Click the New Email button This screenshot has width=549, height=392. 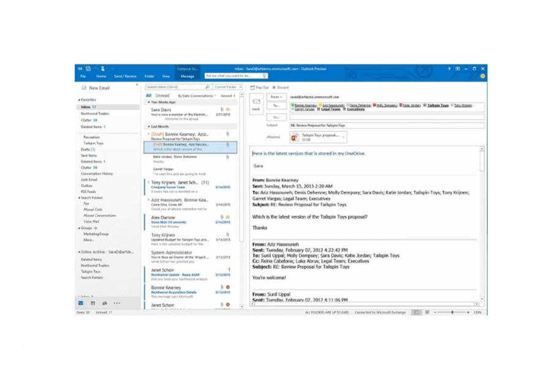(96, 88)
